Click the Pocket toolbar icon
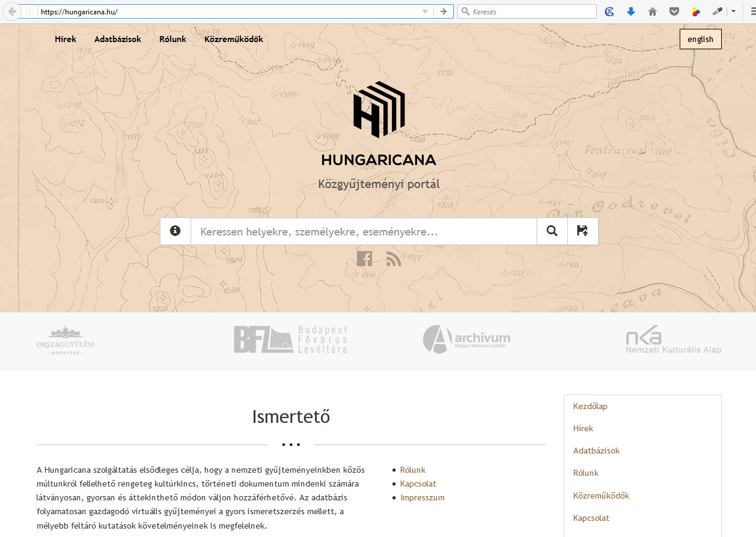756x537 pixels. pyautogui.click(x=674, y=11)
